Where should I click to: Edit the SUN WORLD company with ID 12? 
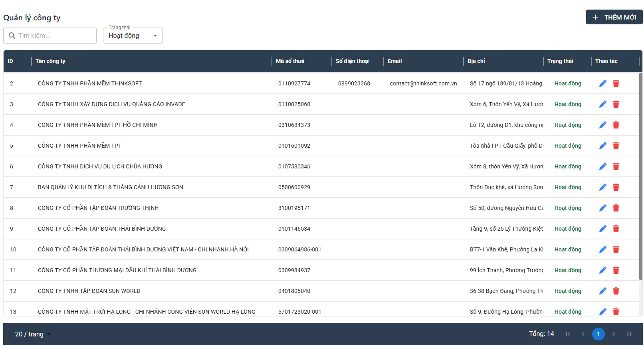click(602, 291)
